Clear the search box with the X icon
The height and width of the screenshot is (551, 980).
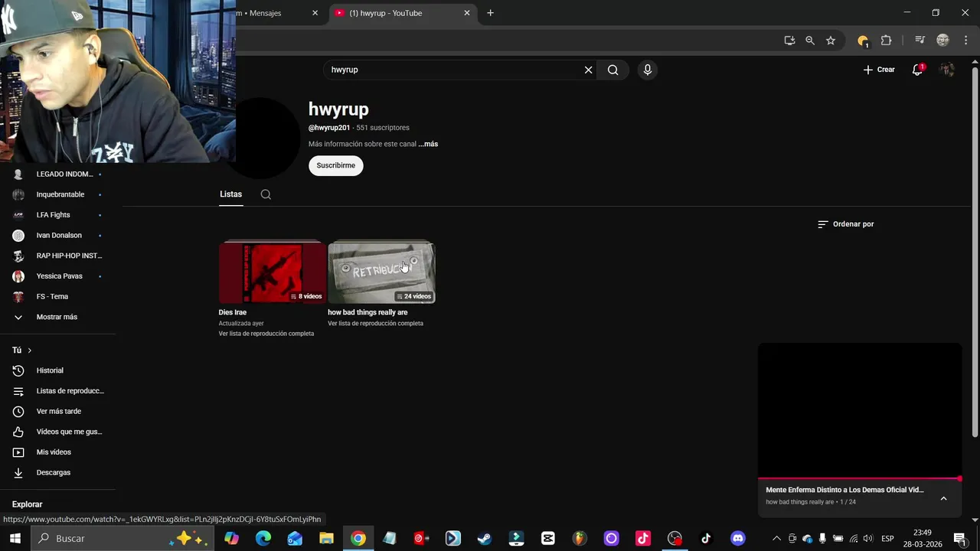coord(588,70)
